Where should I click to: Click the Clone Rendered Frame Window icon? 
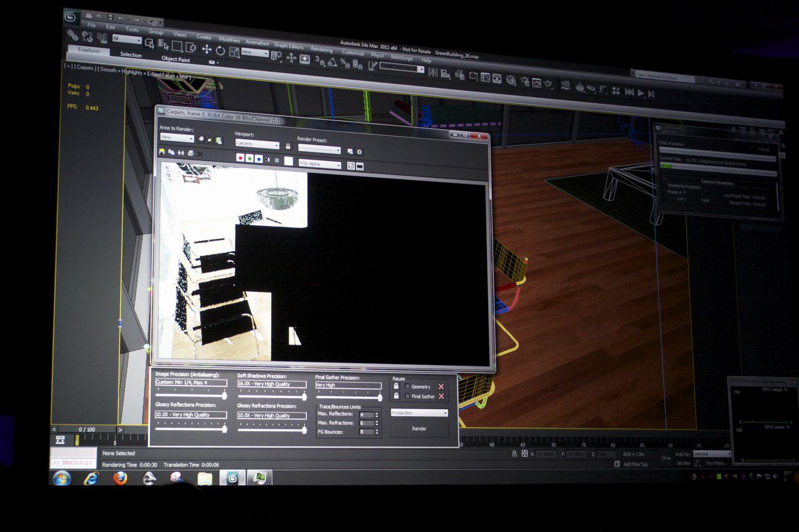pyautogui.click(x=181, y=153)
